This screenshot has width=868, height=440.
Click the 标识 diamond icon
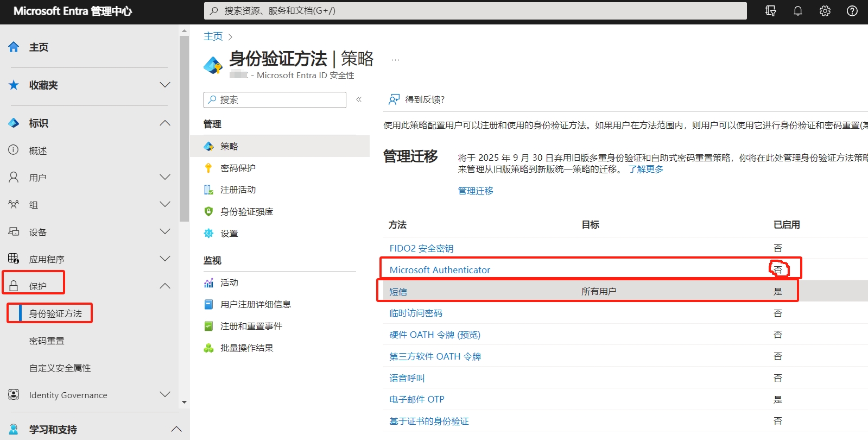tap(14, 123)
